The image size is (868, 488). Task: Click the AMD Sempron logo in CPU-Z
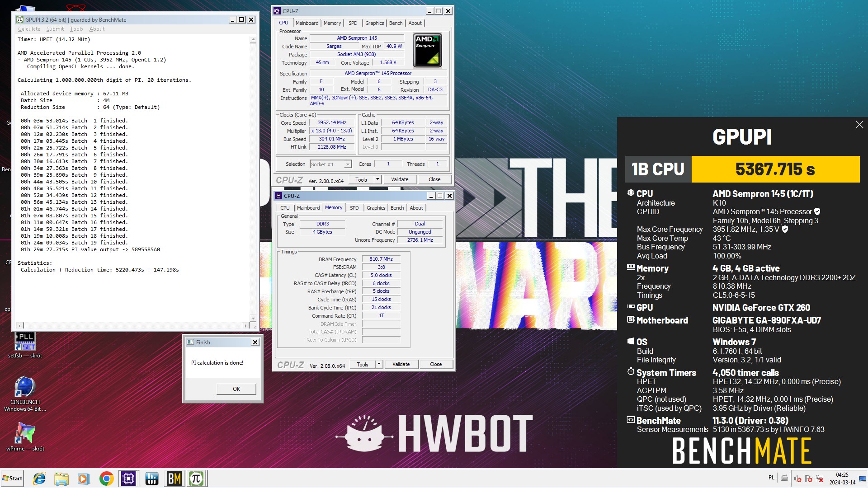click(x=428, y=50)
